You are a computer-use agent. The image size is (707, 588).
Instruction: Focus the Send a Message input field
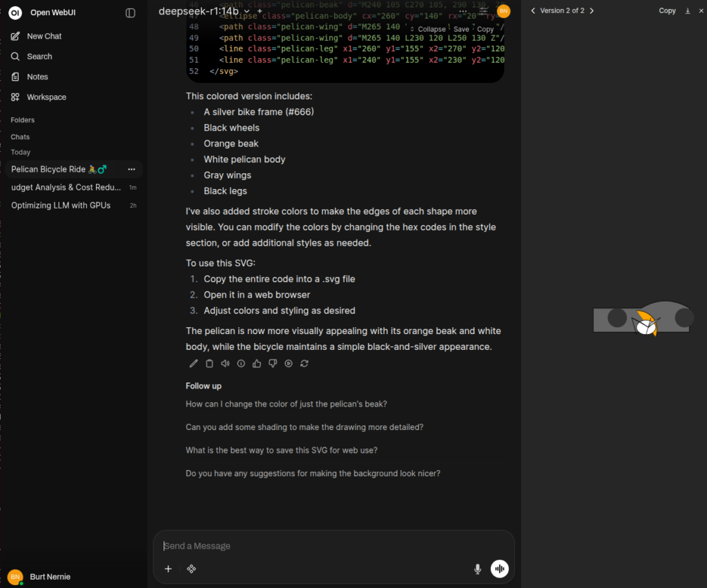(331, 546)
